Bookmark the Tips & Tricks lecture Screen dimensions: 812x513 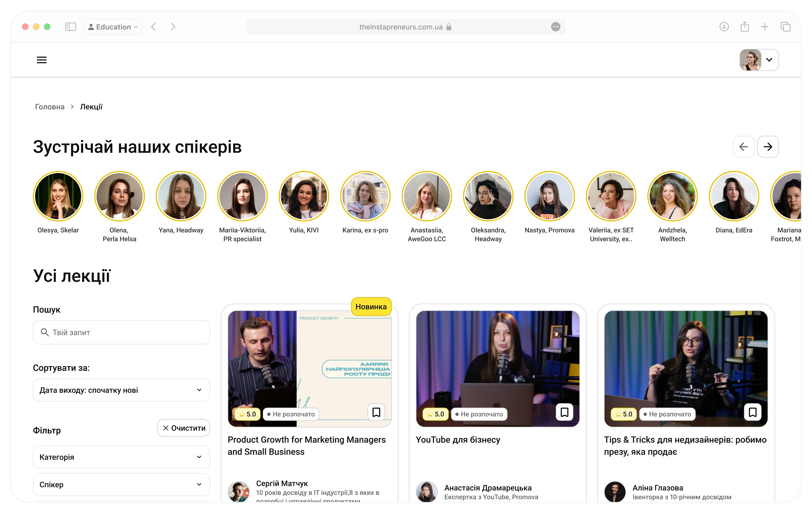pyautogui.click(x=753, y=412)
